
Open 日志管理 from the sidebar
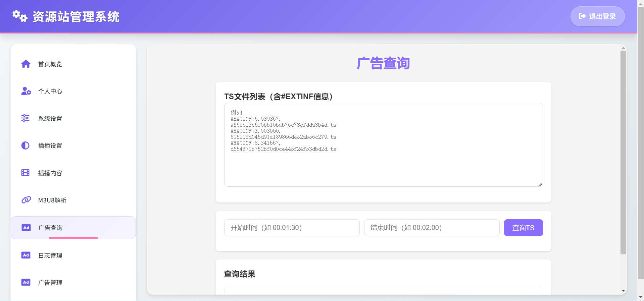point(73,255)
